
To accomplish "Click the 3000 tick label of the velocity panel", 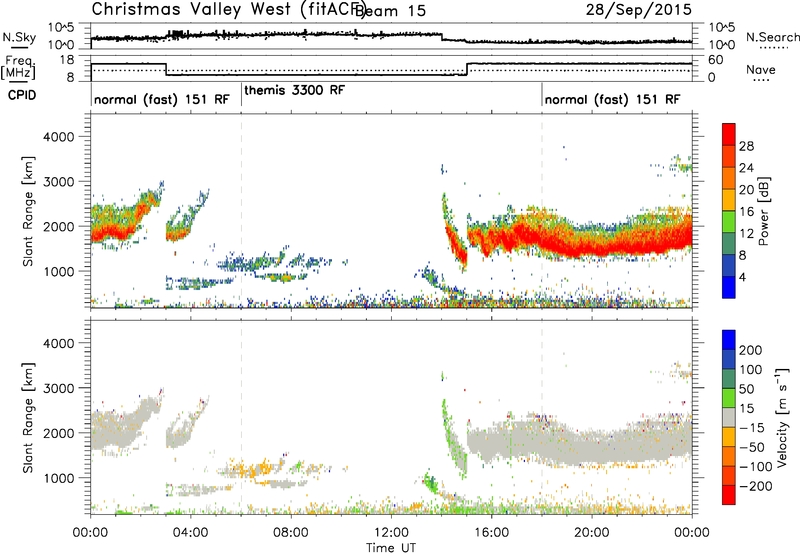I will pyautogui.click(x=59, y=388).
